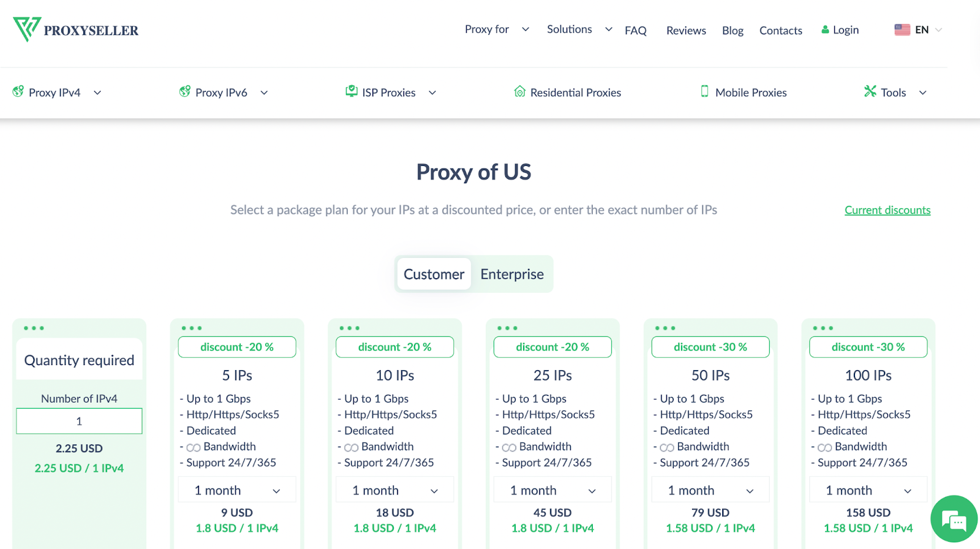Go to Reviews page
The image size is (980, 549).
[x=686, y=30]
